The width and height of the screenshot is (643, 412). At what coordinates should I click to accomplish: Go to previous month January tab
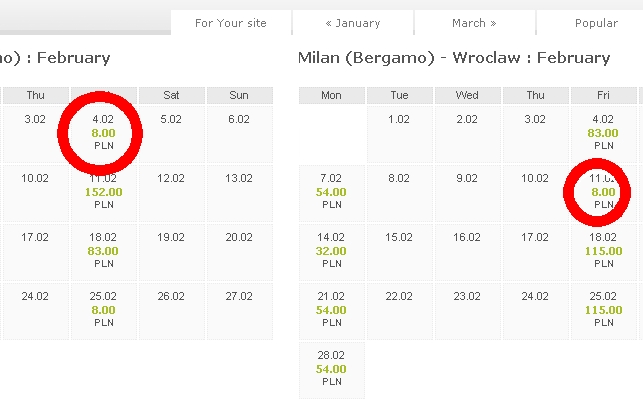pos(353,23)
